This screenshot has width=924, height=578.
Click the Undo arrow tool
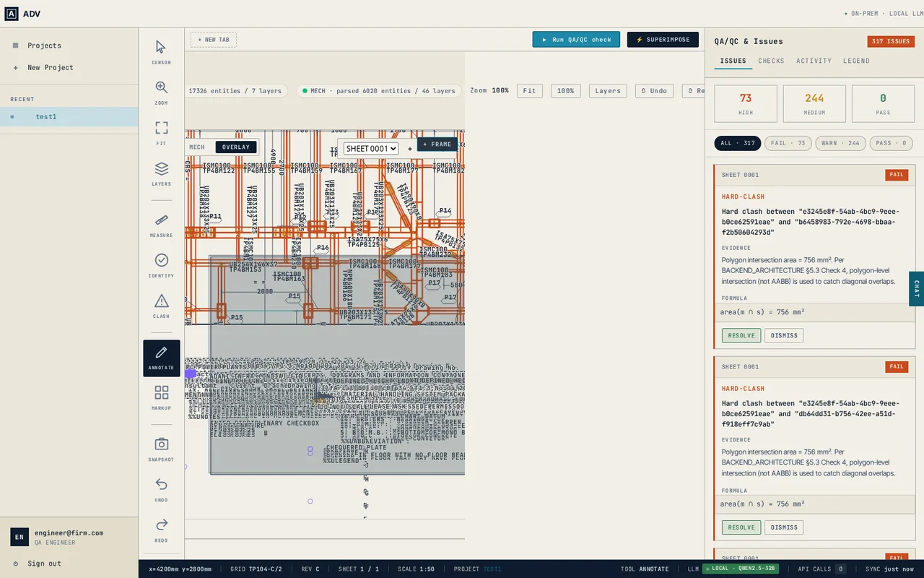[x=161, y=490]
